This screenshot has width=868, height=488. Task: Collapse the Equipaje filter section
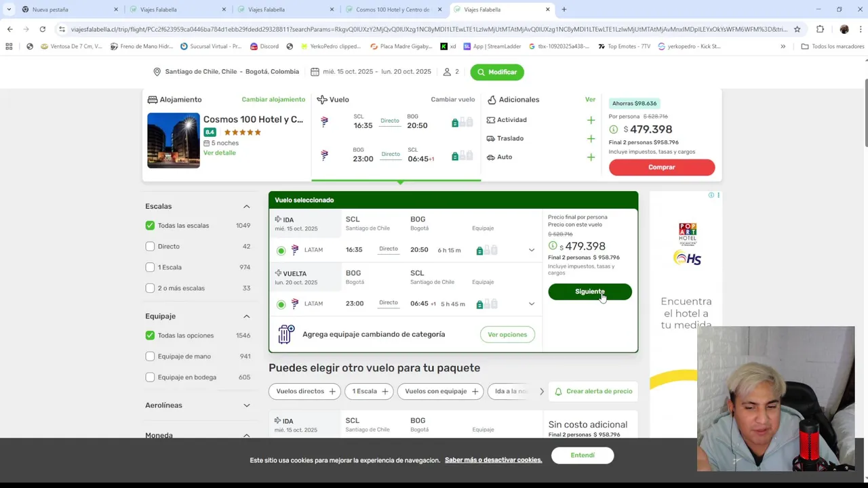click(x=246, y=316)
